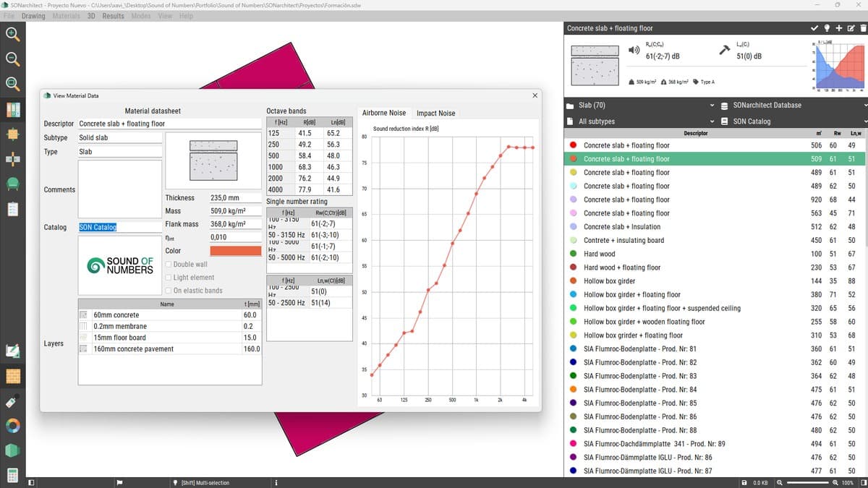Open the SON Catalog dropdown in right panel
Viewport: 868px width, 488px height.
coord(794,121)
